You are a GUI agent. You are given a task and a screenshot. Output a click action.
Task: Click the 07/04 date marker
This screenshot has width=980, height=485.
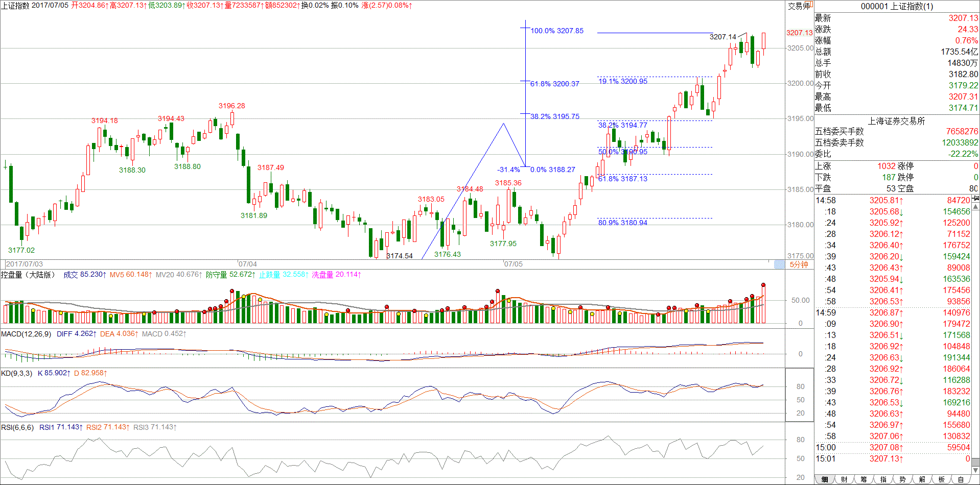click(x=248, y=264)
